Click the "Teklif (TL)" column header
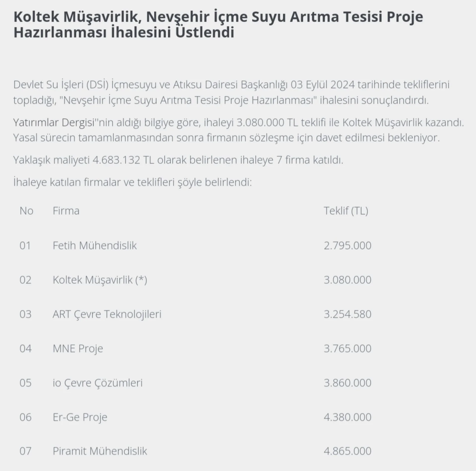This screenshot has height=471, width=476. click(346, 211)
